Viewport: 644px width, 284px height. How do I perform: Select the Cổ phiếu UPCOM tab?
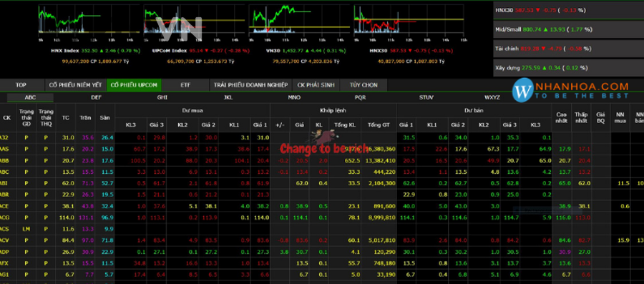click(x=134, y=85)
